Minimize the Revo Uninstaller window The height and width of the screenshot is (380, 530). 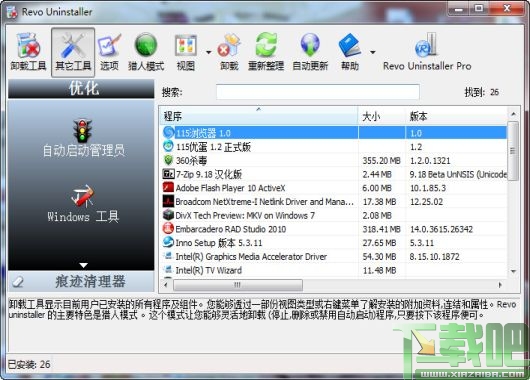(x=459, y=8)
